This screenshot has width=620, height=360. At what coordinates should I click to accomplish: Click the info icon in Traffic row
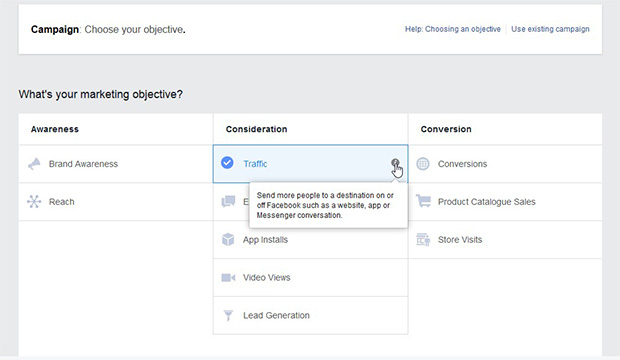[395, 163]
